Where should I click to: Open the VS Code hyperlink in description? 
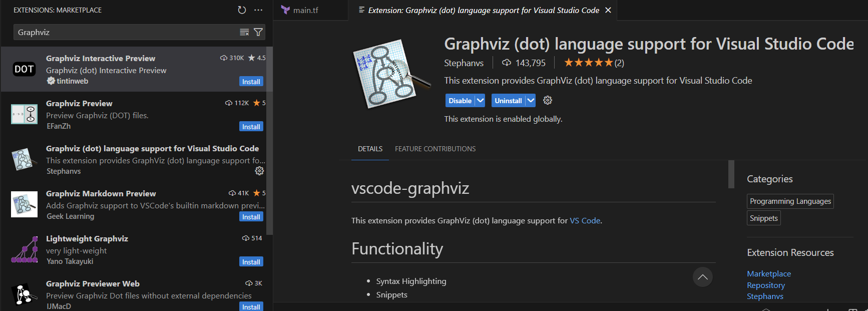(585, 220)
